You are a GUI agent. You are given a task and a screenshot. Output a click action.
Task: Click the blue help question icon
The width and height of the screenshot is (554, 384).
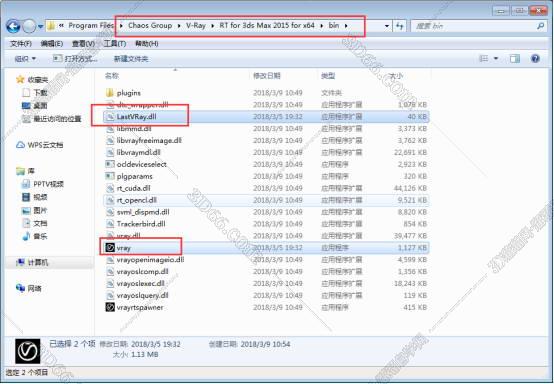tap(535, 58)
